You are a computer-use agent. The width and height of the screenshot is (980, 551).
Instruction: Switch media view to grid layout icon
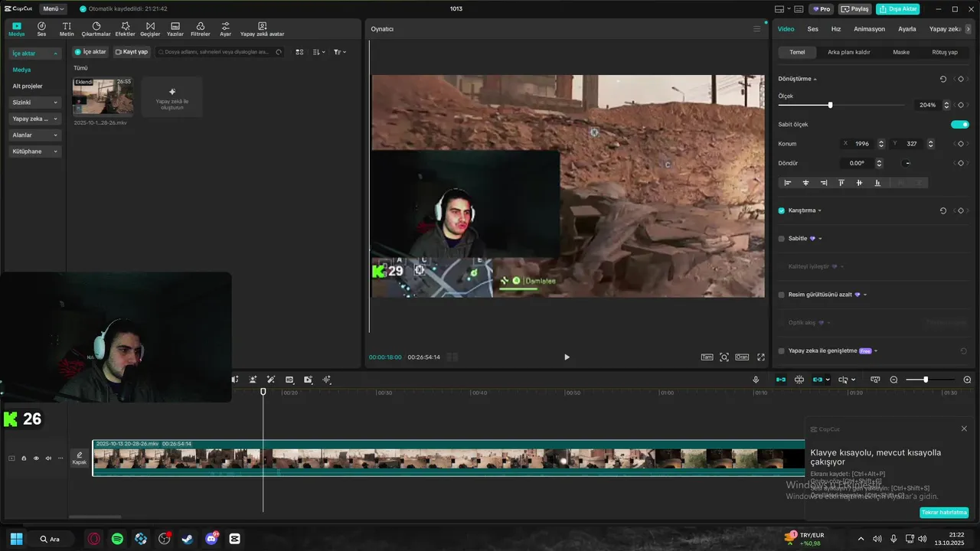tap(299, 52)
